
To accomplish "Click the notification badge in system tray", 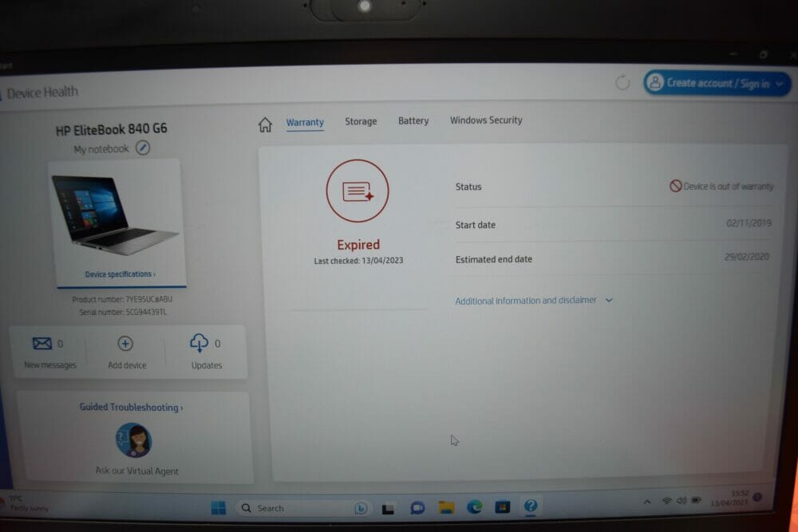I will tap(757, 497).
